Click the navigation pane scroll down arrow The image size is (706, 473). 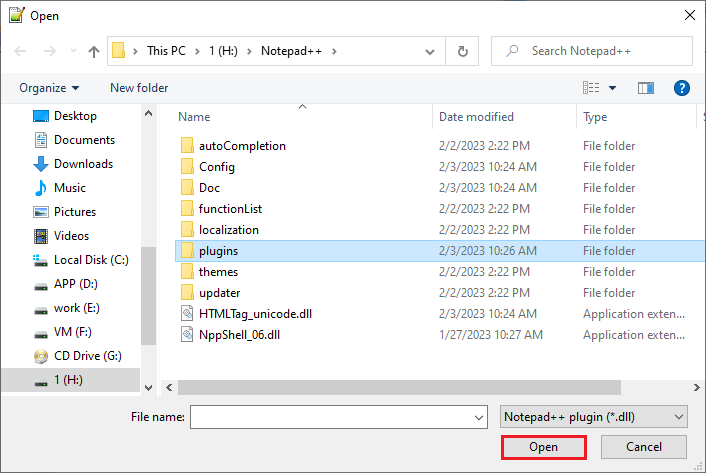coord(148,387)
